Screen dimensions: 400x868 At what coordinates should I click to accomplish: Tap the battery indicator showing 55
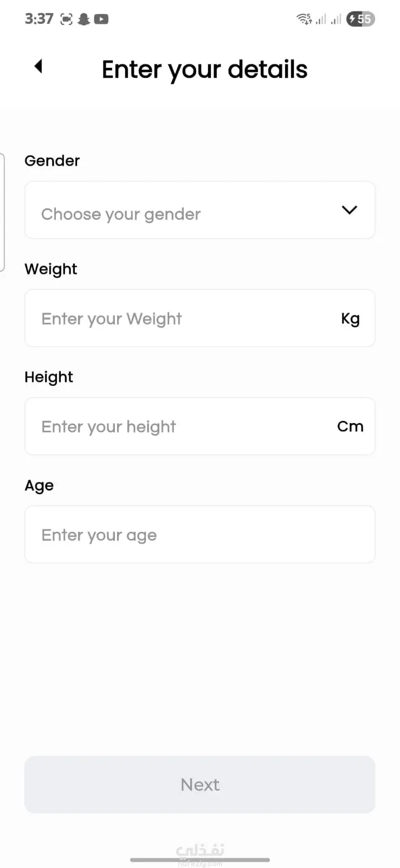[360, 20]
